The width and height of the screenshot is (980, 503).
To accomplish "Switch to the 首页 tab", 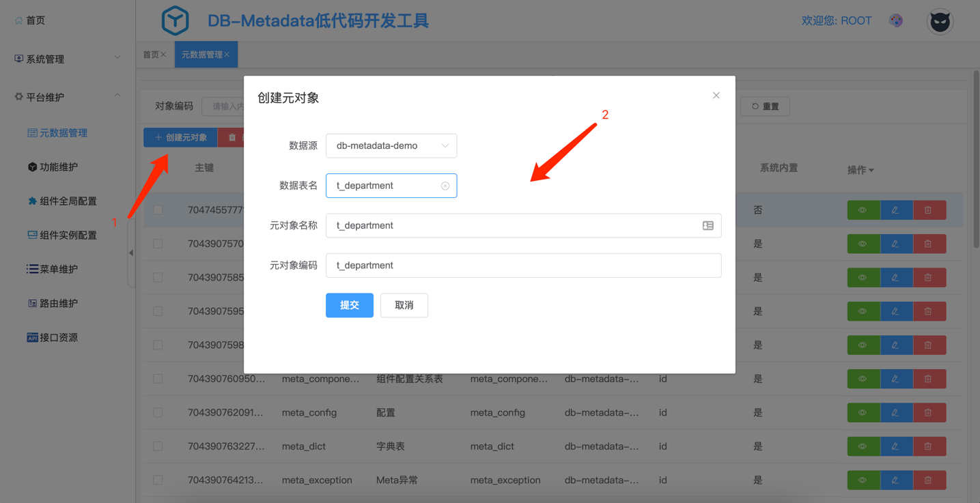I will point(151,55).
